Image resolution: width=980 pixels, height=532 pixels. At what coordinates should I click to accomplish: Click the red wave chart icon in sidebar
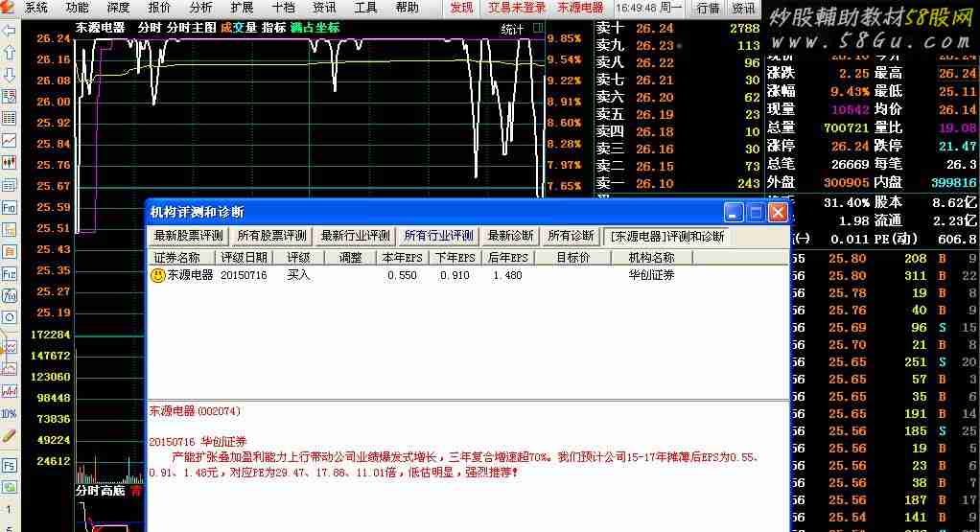pyautogui.click(x=9, y=391)
